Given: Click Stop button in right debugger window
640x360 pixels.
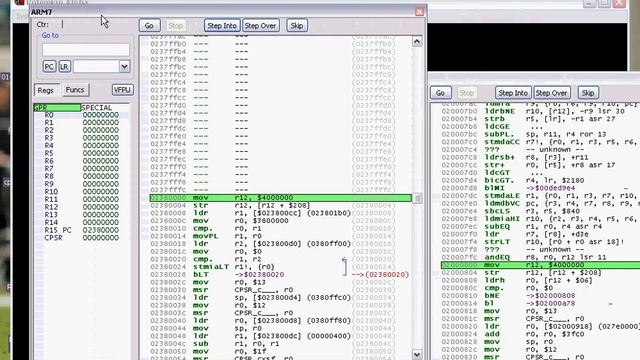Looking at the screenshot, I should 467,93.
